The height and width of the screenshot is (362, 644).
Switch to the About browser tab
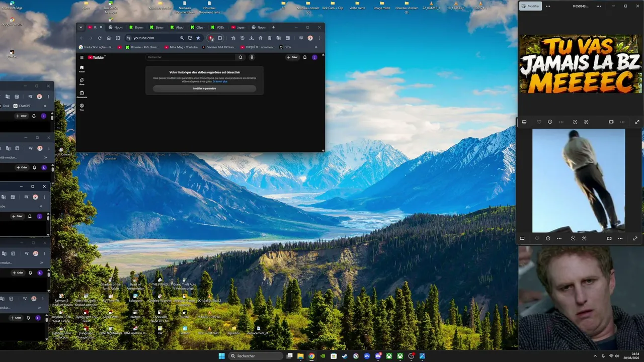[x=177, y=27]
